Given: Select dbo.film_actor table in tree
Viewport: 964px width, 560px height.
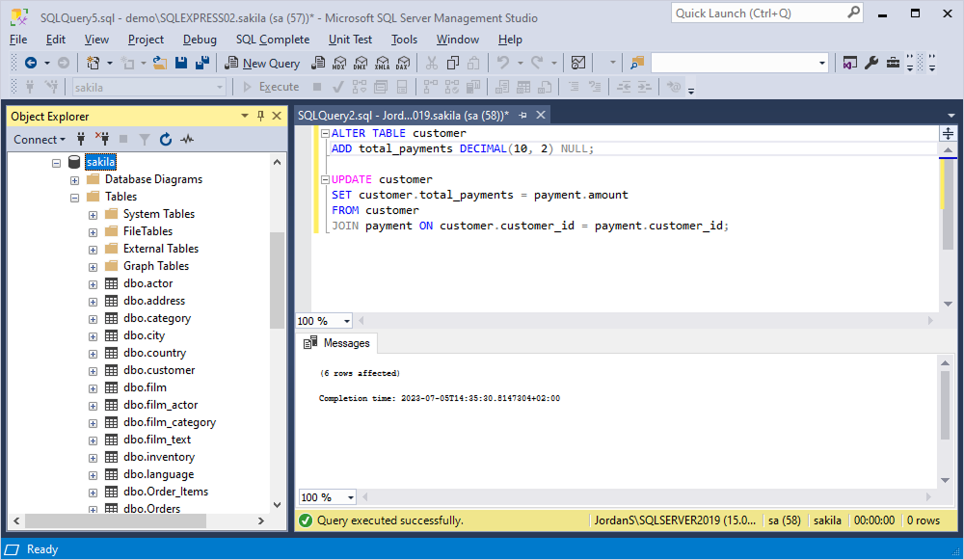Looking at the screenshot, I should click(x=160, y=405).
